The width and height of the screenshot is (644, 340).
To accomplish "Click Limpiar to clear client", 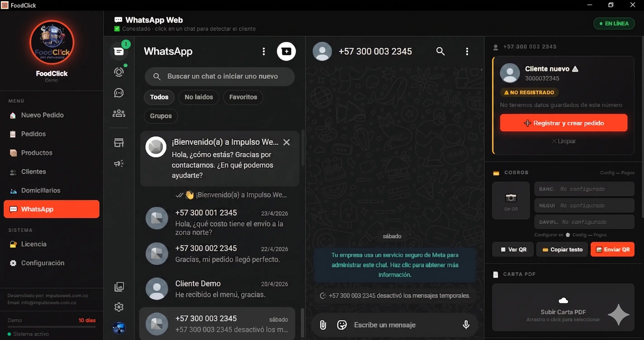I will click(563, 141).
